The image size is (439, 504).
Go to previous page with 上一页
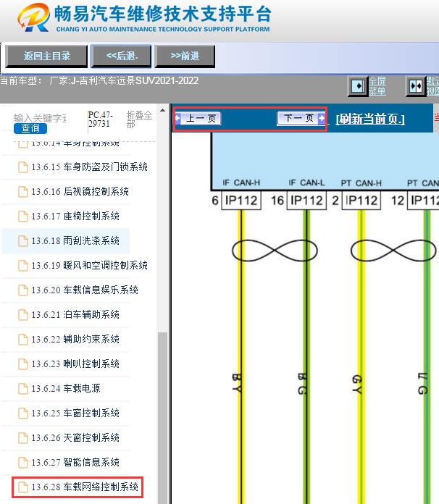click(198, 118)
